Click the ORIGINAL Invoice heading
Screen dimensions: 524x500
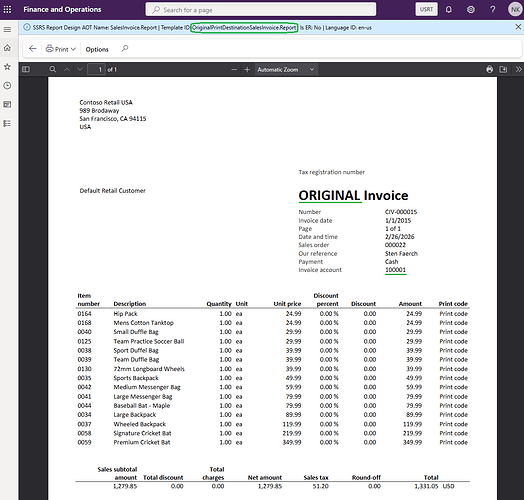[x=353, y=196]
